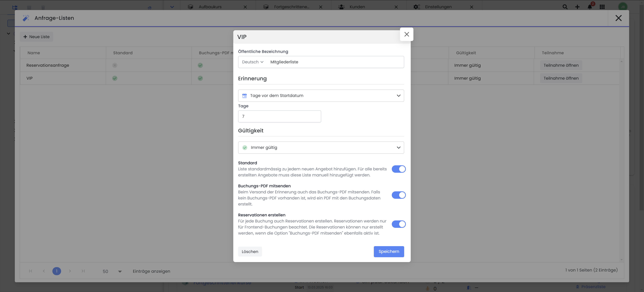Screen dimensions: 644x292
Task: Click the Tage number input field
Action: [x=279, y=116]
